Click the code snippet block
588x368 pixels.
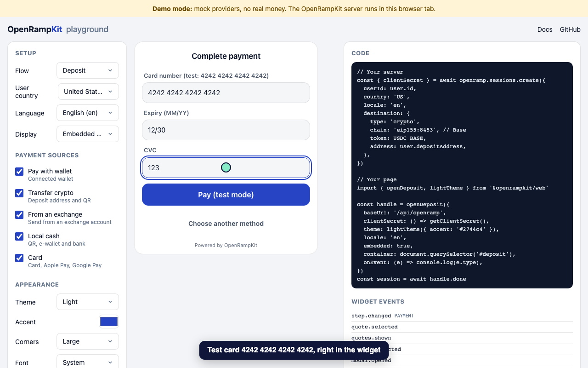click(462, 175)
